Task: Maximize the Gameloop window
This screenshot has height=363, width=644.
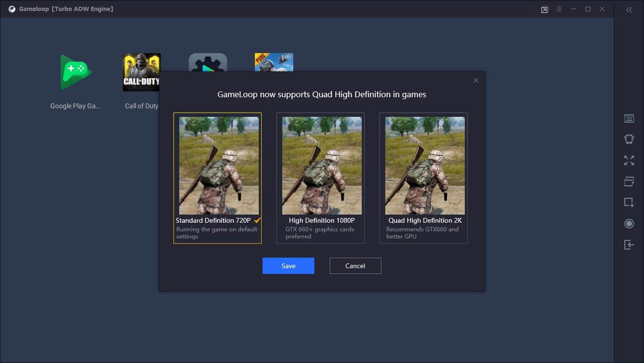Action: [x=588, y=9]
